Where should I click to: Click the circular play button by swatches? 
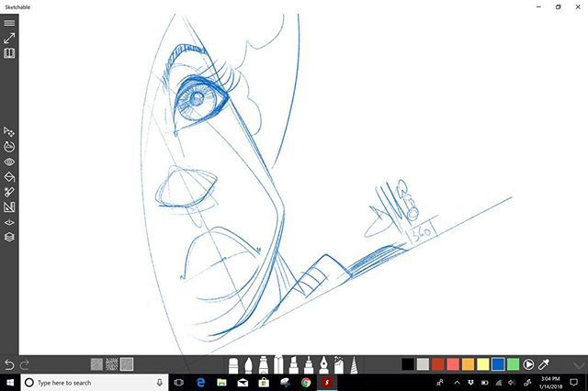click(528, 364)
